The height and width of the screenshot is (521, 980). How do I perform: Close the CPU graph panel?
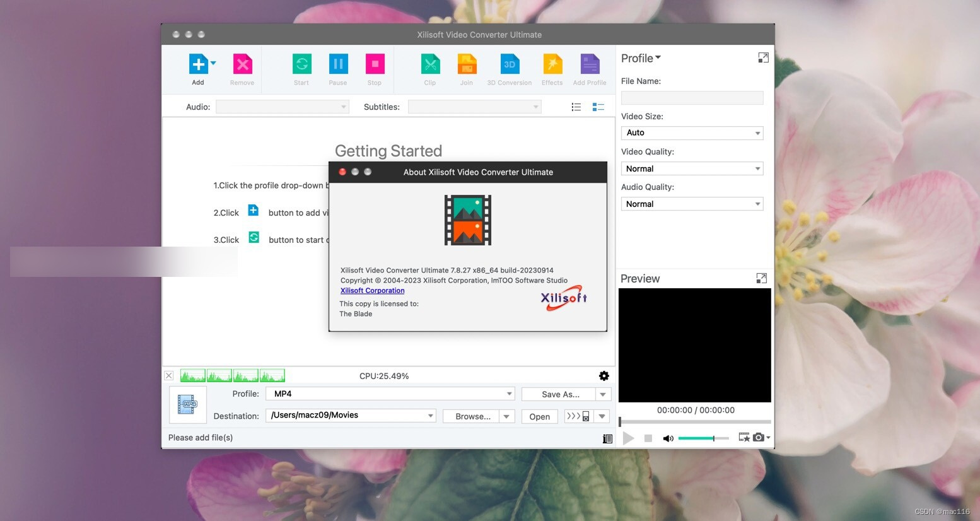(x=169, y=375)
